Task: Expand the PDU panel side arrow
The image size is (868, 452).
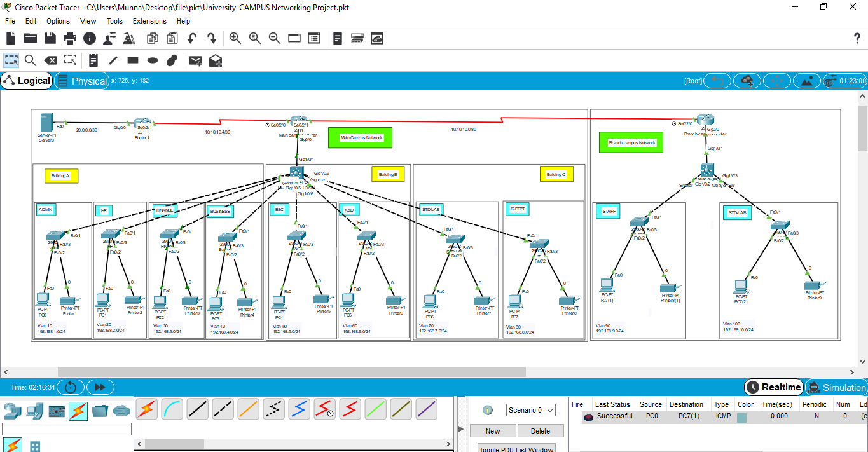Action: (x=460, y=429)
